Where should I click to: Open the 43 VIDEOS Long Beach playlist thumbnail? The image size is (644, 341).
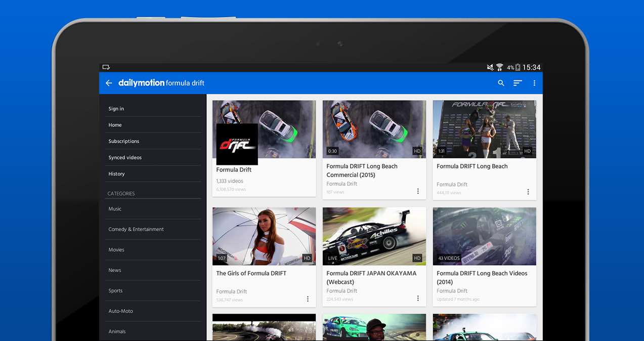(x=485, y=236)
